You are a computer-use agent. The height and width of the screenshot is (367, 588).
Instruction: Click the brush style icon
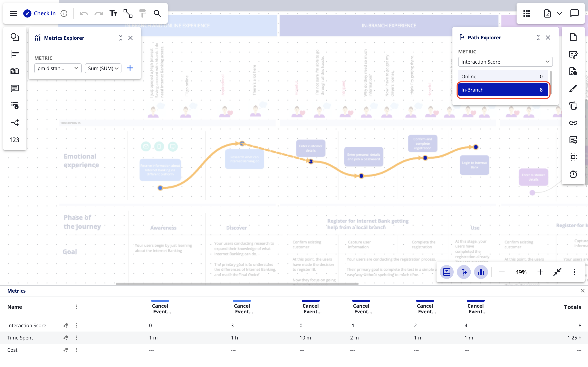[573, 89]
